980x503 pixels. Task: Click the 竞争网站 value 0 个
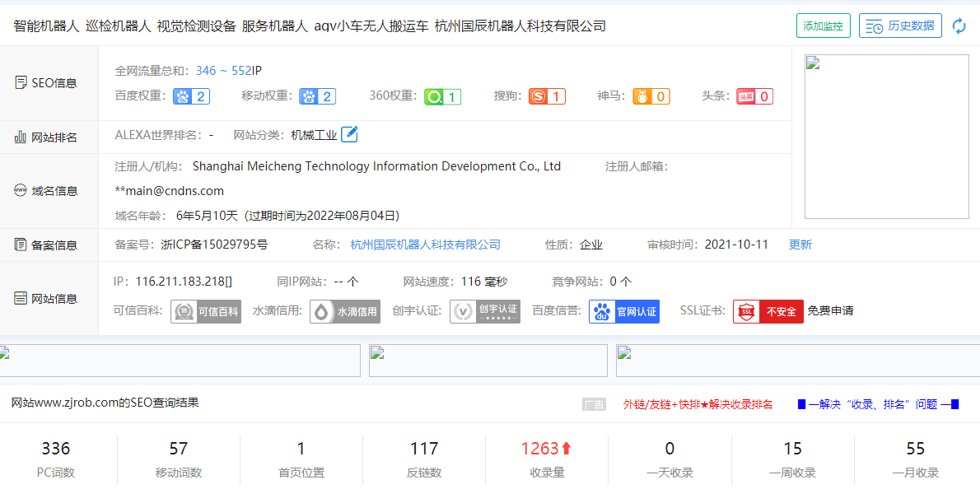[621, 282]
